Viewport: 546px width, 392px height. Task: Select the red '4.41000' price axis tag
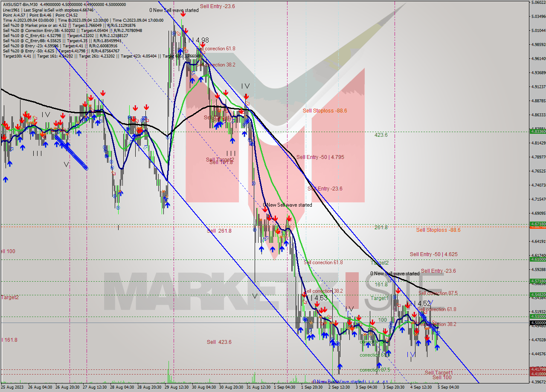click(538, 374)
